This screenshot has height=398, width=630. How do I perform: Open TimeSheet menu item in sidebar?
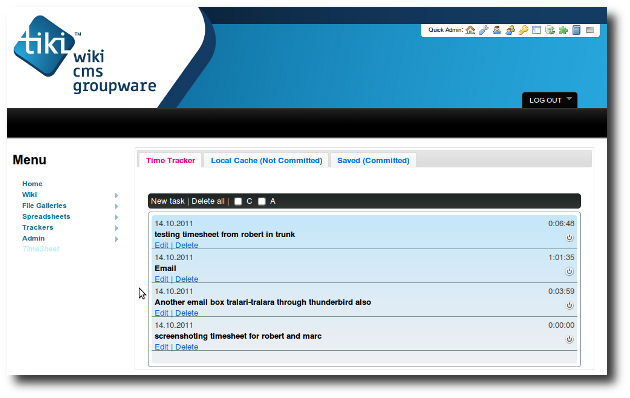[x=41, y=249]
